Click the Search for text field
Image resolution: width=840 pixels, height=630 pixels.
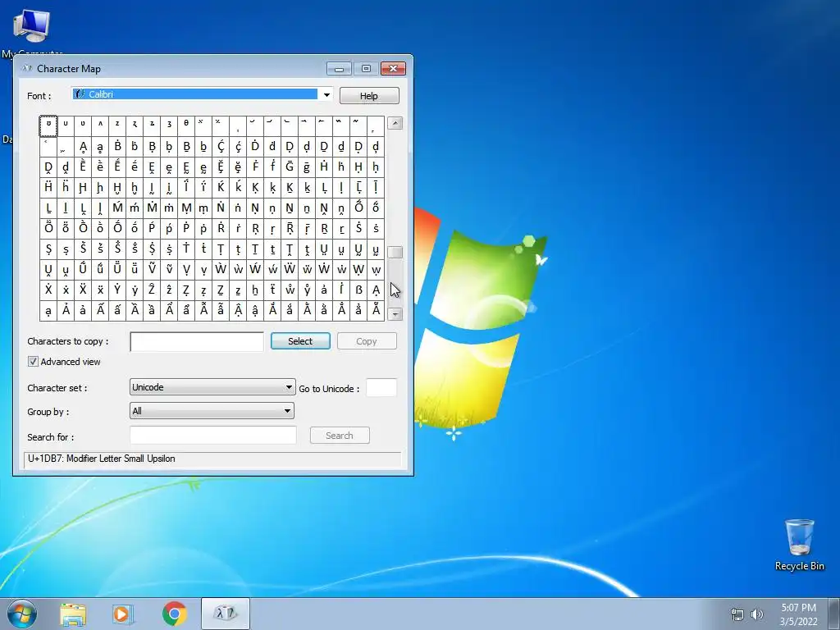pyautogui.click(x=213, y=435)
